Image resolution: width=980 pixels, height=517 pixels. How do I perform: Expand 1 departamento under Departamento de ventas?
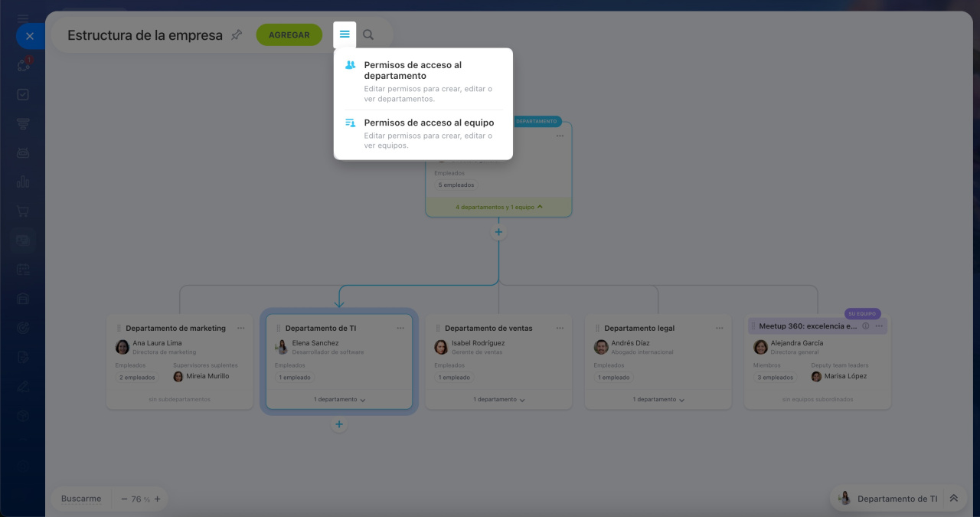click(x=498, y=399)
